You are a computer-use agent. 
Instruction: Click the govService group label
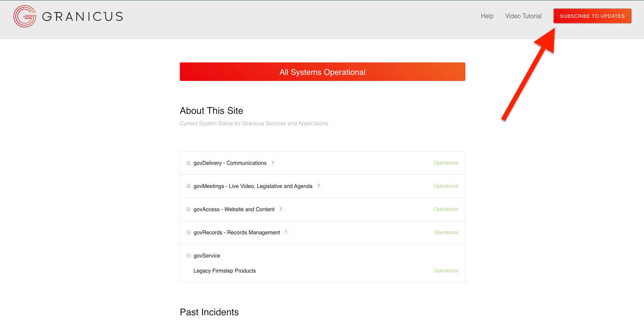pyautogui.click(x=207, y=256)
